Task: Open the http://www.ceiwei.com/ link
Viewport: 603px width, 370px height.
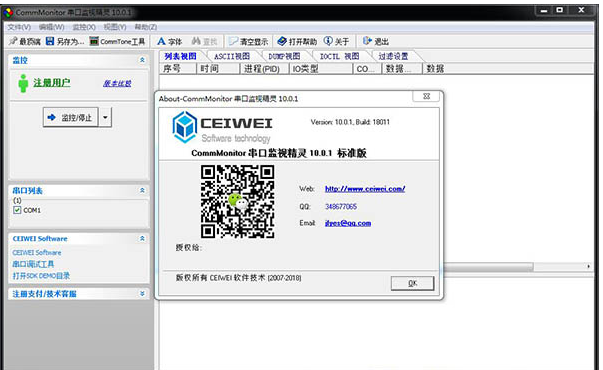Action: pos(365,189)
